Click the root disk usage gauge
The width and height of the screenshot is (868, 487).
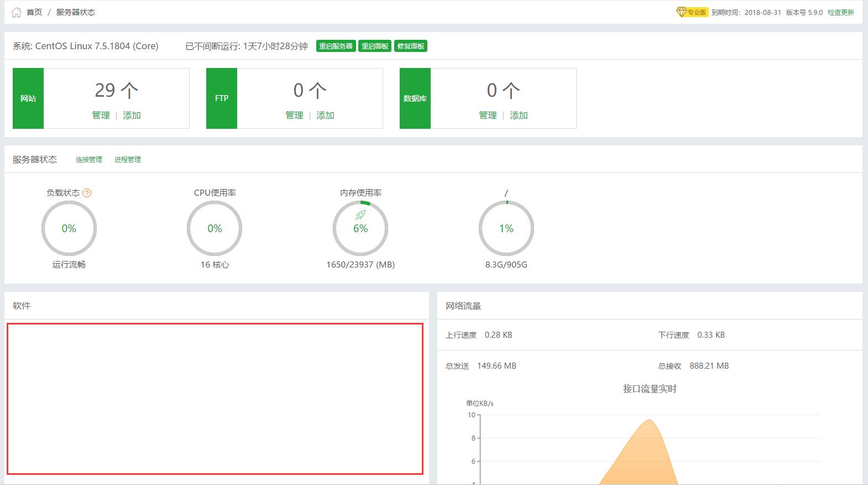coord(506,228)
